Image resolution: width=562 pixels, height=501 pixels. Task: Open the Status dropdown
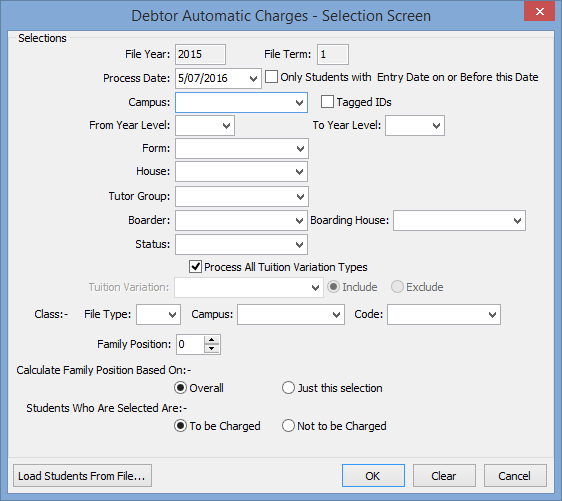[299, 244]
